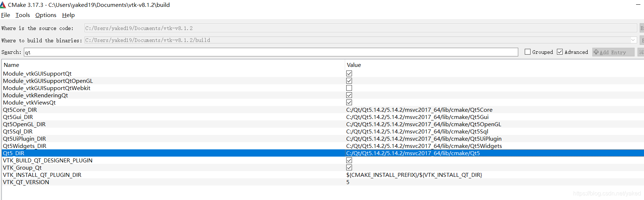This screenshot has width=644, height=200.
Task: Select the Module_vtkGUISupportQtWebkit entry name
Action: 47,88
